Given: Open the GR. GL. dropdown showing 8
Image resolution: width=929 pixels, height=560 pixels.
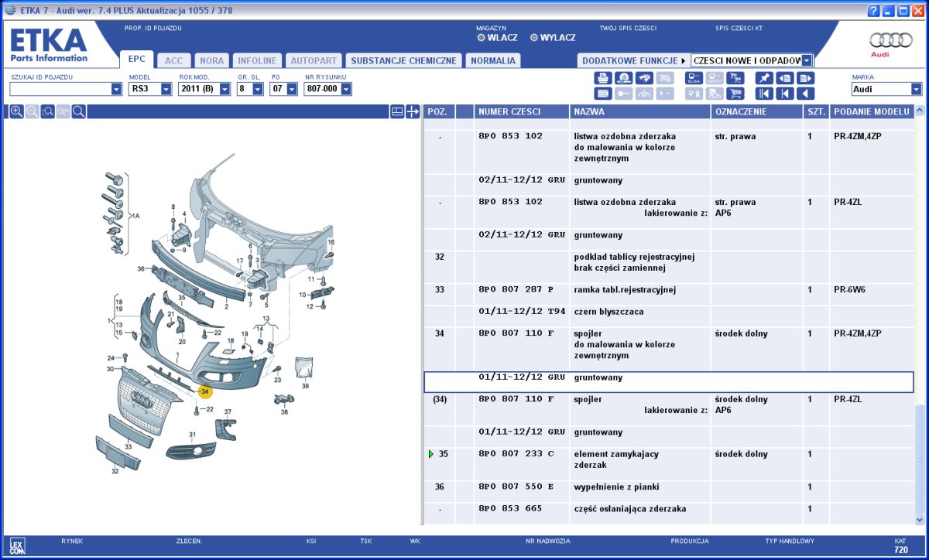Looking at the screenshot, I should pos(258,90).
